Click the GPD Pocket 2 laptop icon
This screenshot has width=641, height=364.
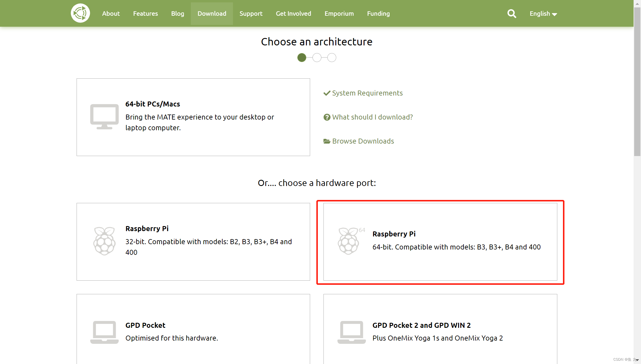[x=351, y=332]
